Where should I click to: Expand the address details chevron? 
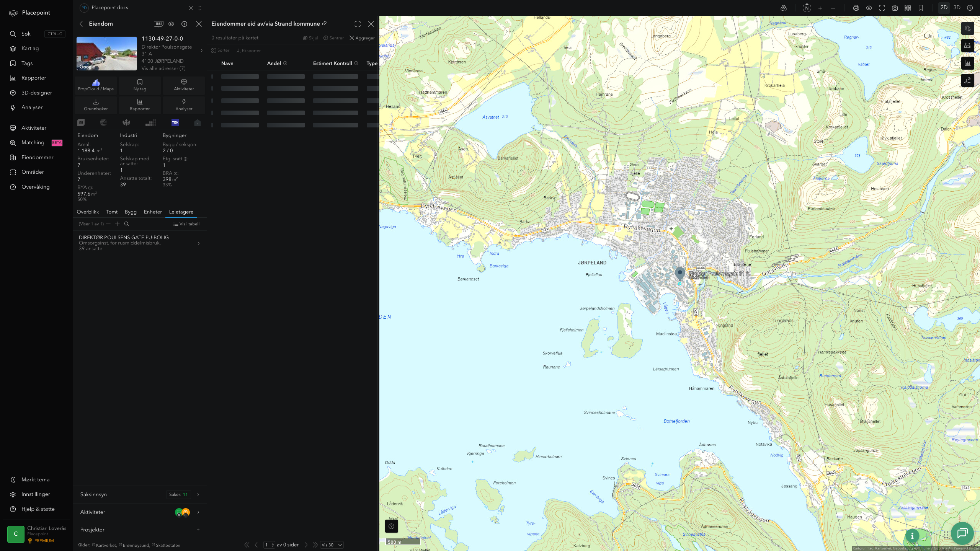(x=202, y=51)
